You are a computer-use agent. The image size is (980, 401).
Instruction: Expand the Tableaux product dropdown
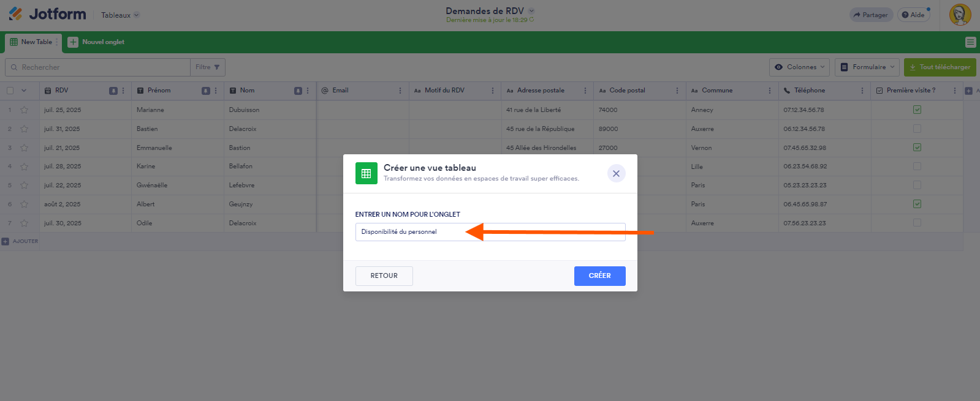[120, 15]
